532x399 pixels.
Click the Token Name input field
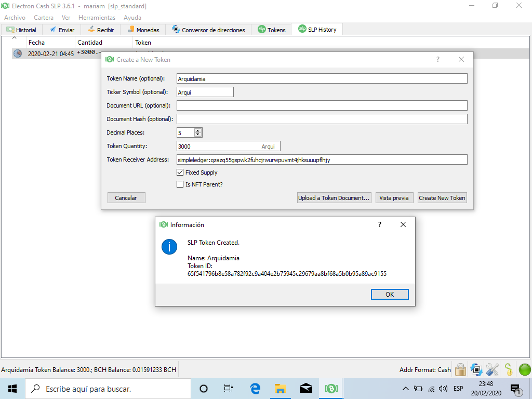[x=322, y=79]
